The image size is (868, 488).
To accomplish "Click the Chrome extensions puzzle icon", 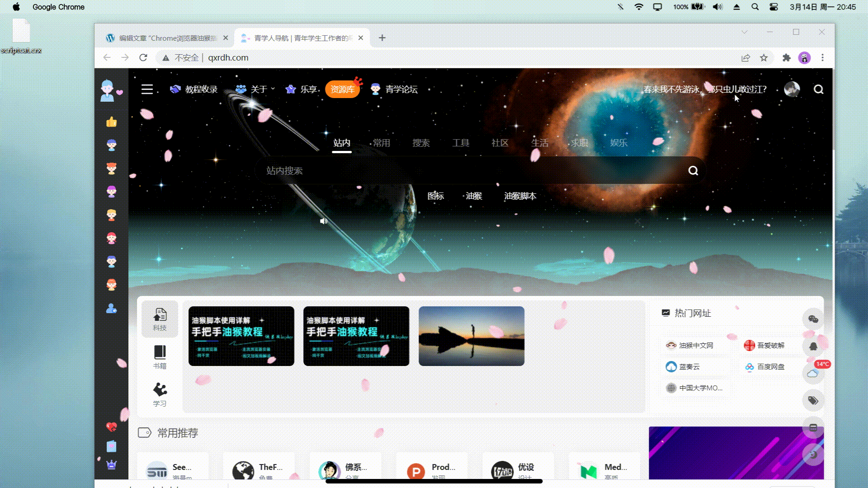I will coord(787,58).
